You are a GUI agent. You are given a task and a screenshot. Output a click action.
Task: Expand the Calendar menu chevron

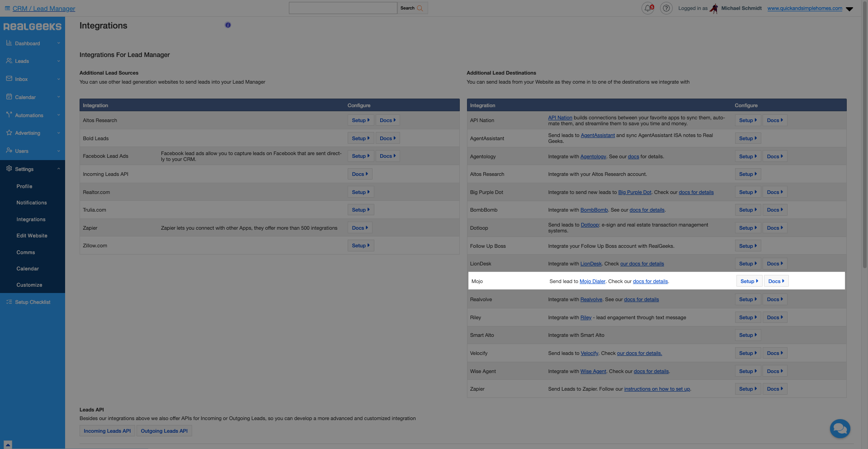coord(59,97)
